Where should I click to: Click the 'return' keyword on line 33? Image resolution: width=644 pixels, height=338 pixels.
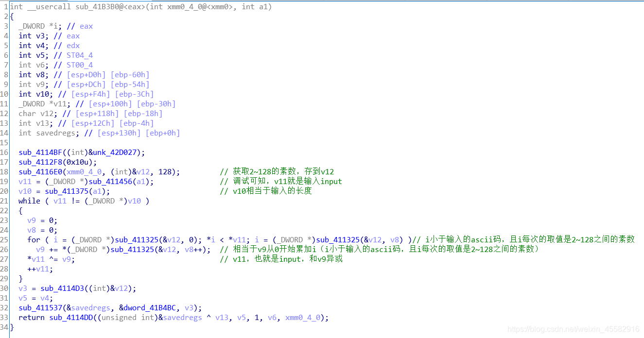[x=32, y=317]
